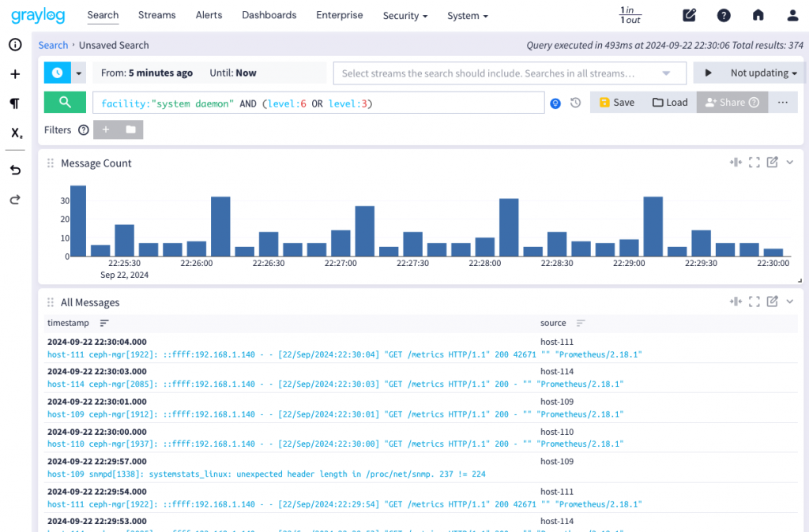This screenshot has height=532, width=809.
Task: Click the Share button
Action: (732, 102)
